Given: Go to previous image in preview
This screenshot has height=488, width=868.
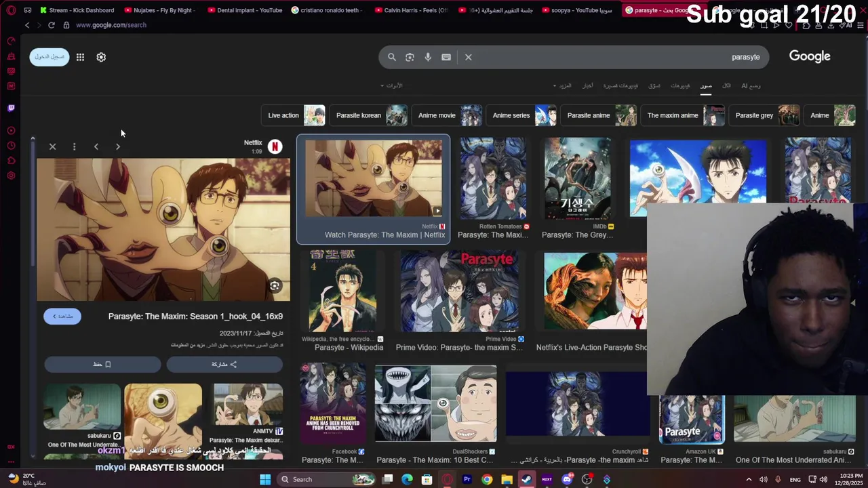Looking at the screenshot, I should pyautogui.click(x=96, y=146).
